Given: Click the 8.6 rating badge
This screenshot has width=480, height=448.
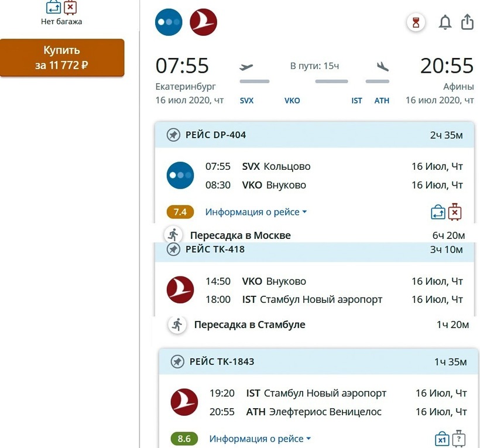Looking at the screenshot, I should pyautogui.click(x=184, y=439).
